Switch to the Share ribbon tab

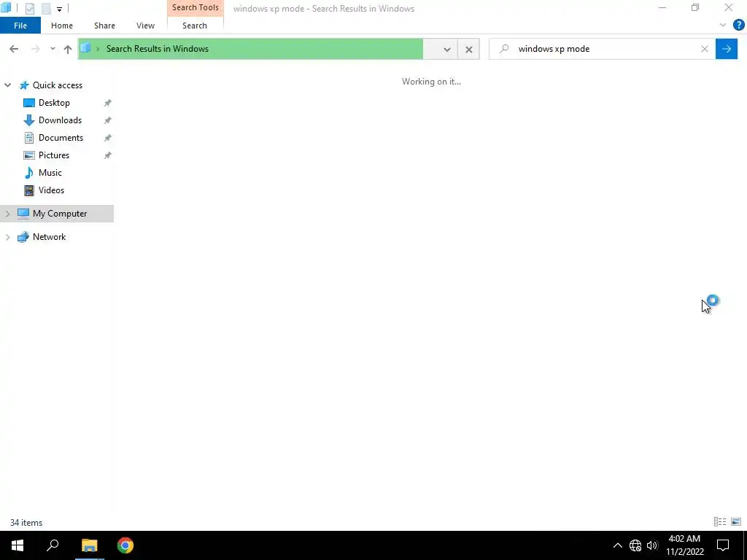coord(104,26)
